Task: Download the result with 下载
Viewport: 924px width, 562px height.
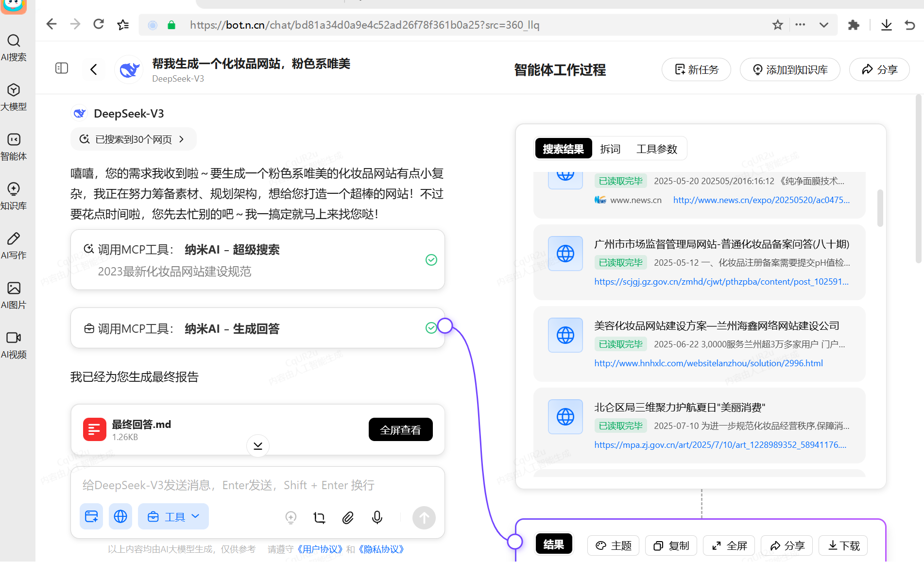Action: (843, 545)
